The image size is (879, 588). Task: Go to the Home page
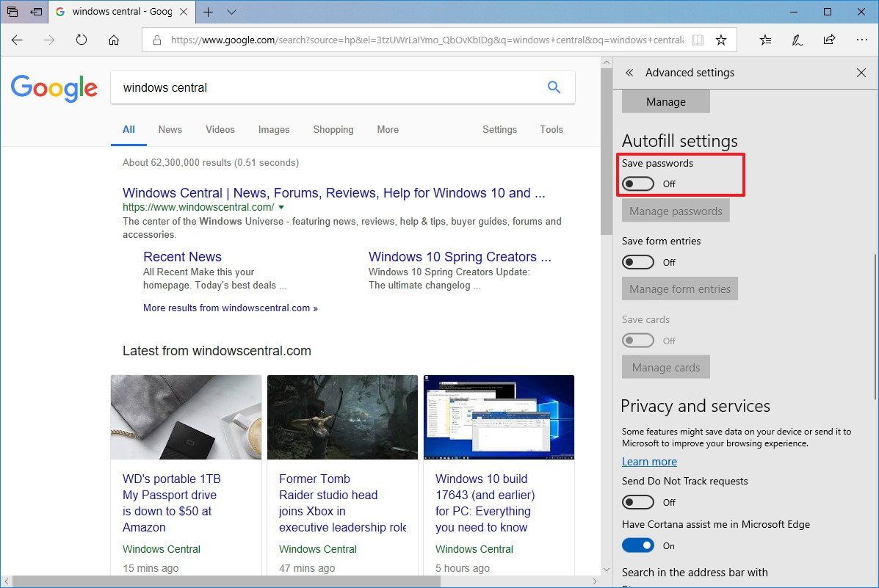click(113, 40)
